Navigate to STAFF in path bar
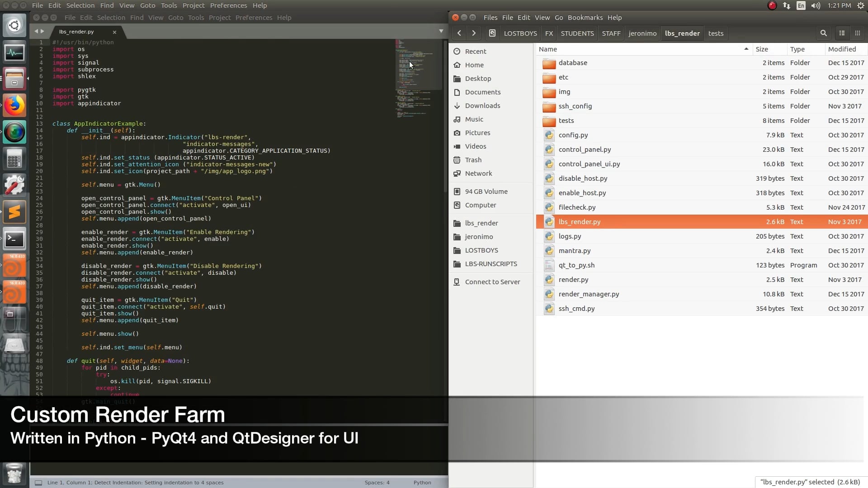 coord(611,33)
